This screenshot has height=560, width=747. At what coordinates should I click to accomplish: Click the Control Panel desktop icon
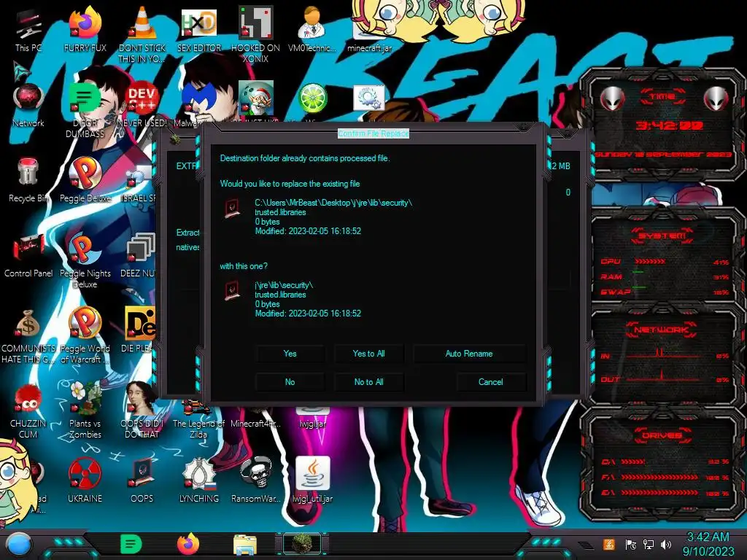(28, 255)
